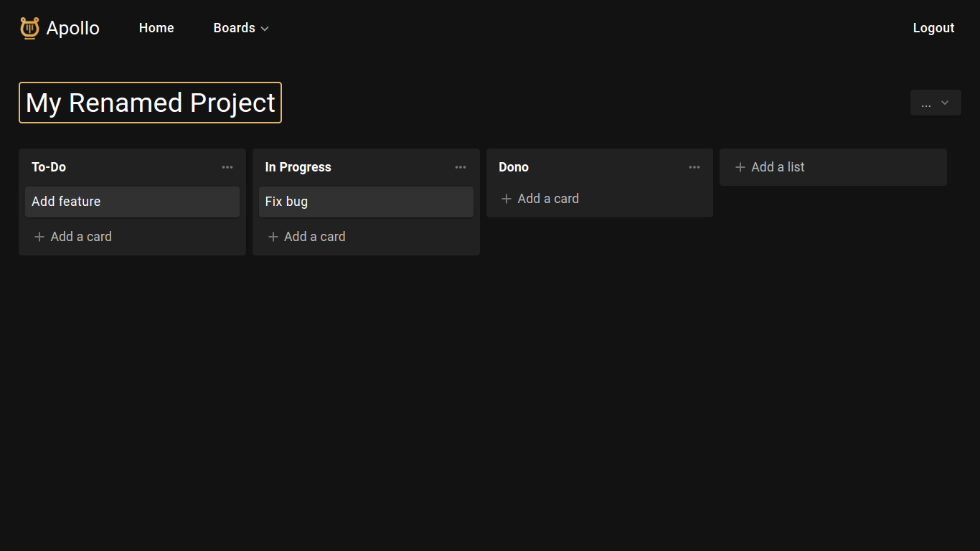Expand the Boards dropdown menu
The image size is (980, 551).
pyautogui.click(x=241, y=28)
